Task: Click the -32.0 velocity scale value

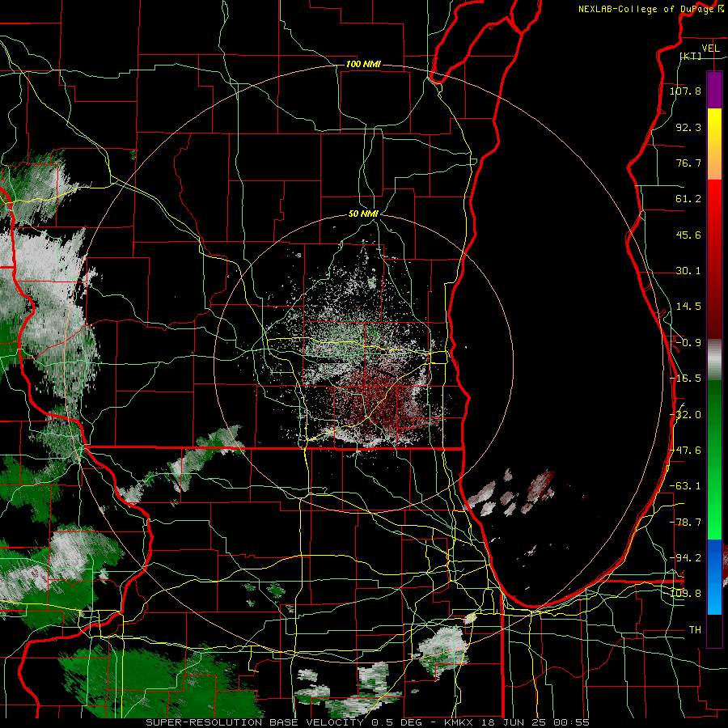Action: pos(685,415)
